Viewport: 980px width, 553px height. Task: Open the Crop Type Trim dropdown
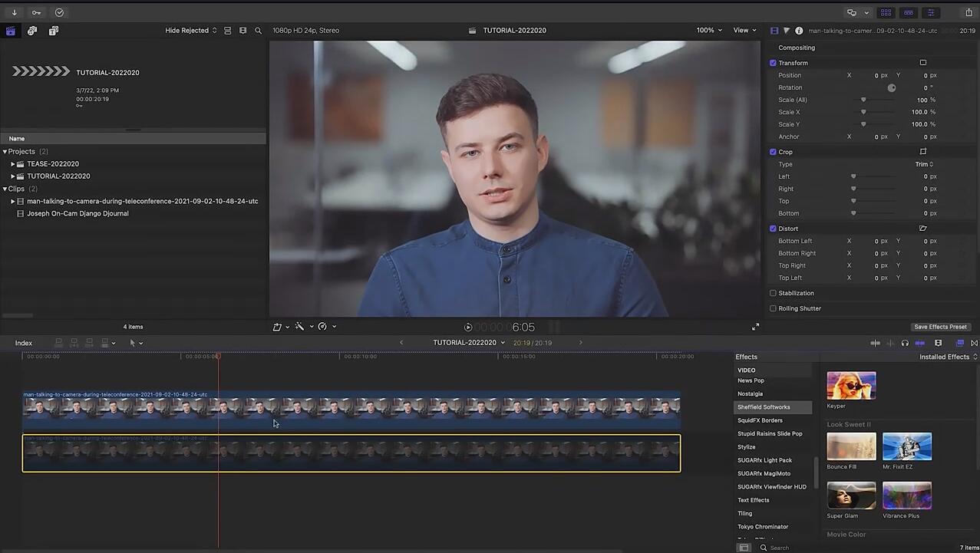(924, 164)
